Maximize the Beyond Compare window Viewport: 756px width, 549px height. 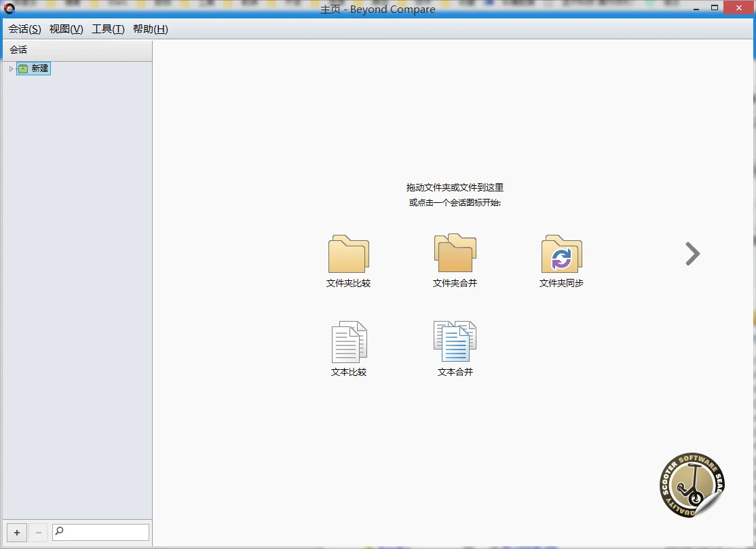pyautogui.click(x=715, y=7)
